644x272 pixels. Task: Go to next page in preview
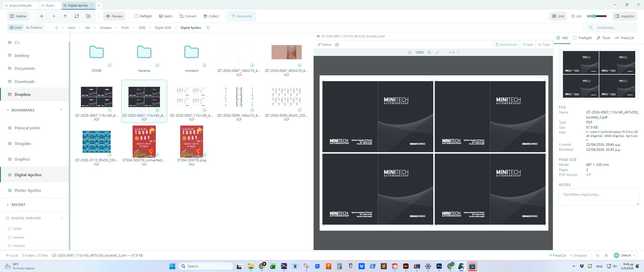click(458, 52)
